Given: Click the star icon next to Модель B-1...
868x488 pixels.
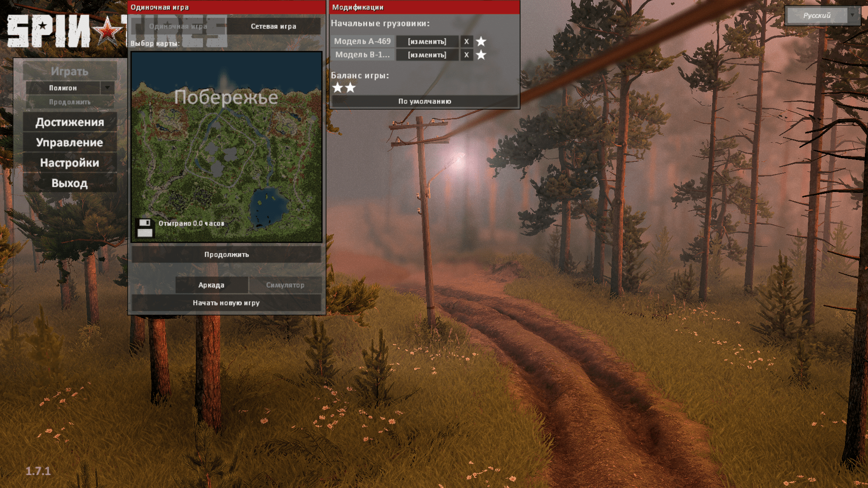Looking at the screenshot, I should 481,55.
